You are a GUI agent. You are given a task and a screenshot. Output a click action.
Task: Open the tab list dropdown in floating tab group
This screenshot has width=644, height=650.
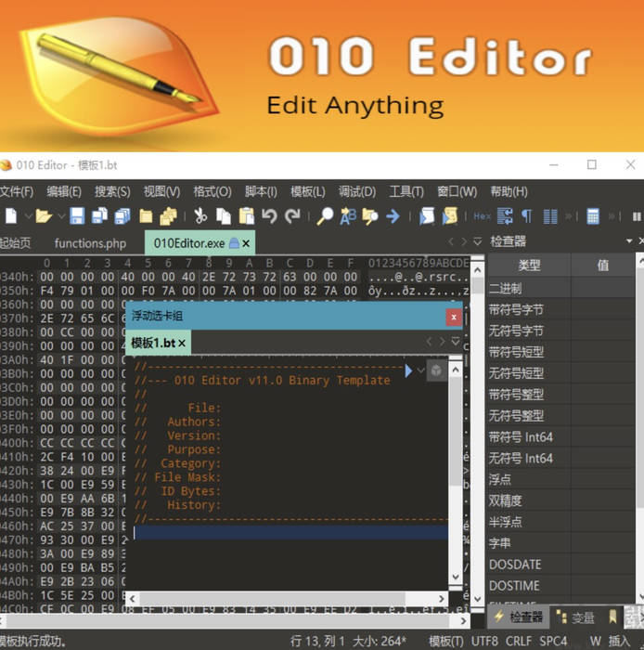(455, 343)
